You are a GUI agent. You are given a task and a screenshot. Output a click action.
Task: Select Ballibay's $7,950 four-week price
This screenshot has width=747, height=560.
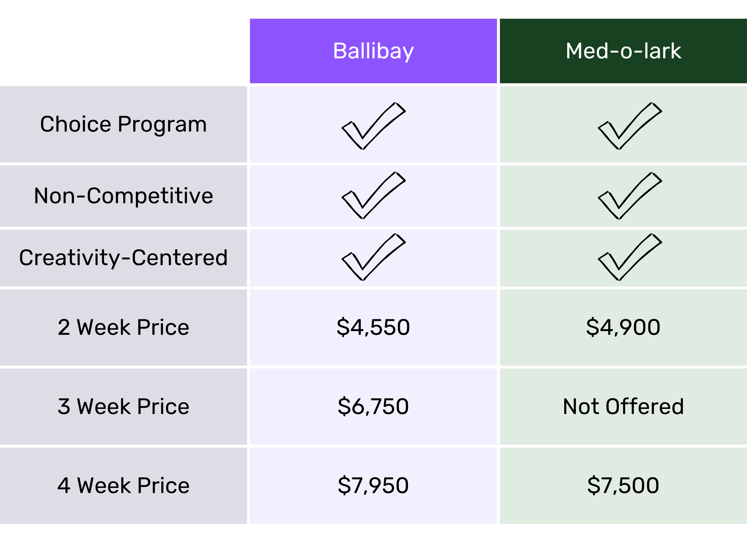373,486
